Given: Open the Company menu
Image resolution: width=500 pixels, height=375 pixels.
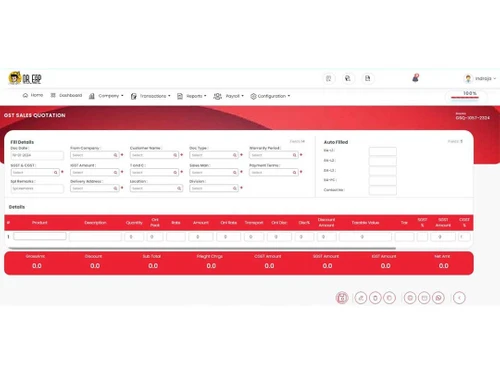Looking at the screenshot, I should point(106,96).
